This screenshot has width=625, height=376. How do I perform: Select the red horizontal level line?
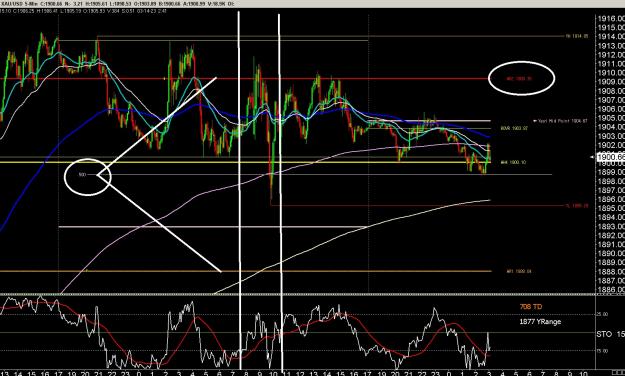[x=244, y=79]
